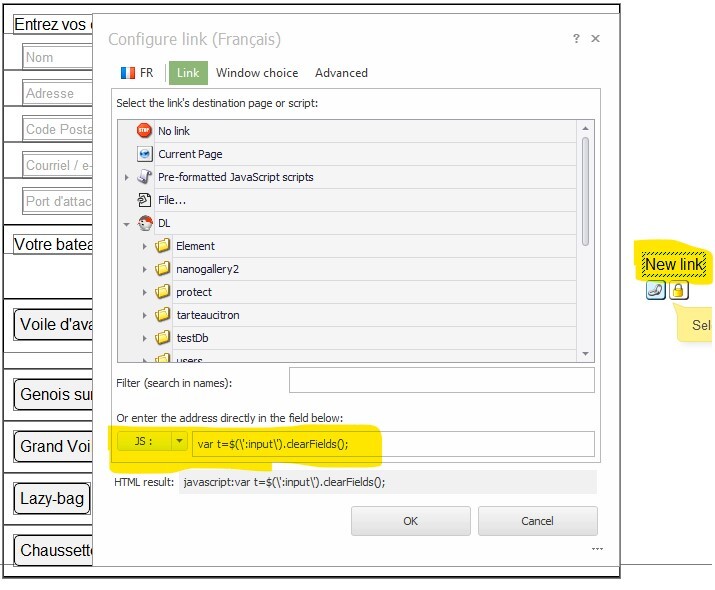Click the Votre batea heading in background page
The height and width of the screenshot is (590, 715).
tap(53, 244)
